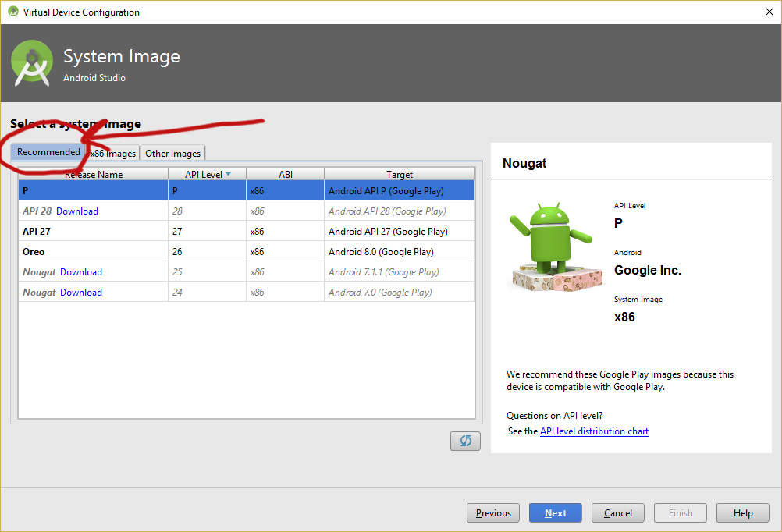Viewport: 782px width, 532px height.
Task: Open Help for this dialog
Action: pyautogui.click(x=743, y=513)
